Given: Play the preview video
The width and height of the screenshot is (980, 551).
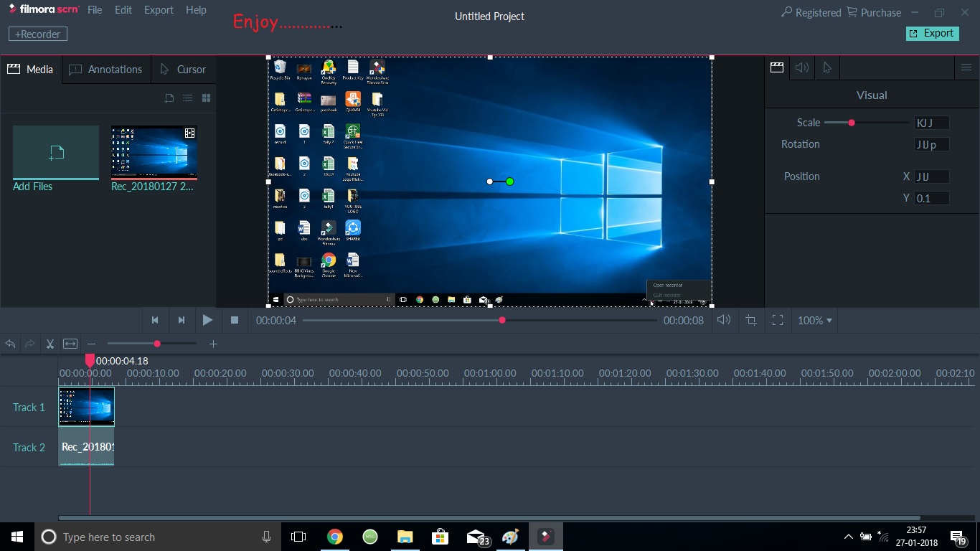Looking at the screenshot, I should [207, 320].
